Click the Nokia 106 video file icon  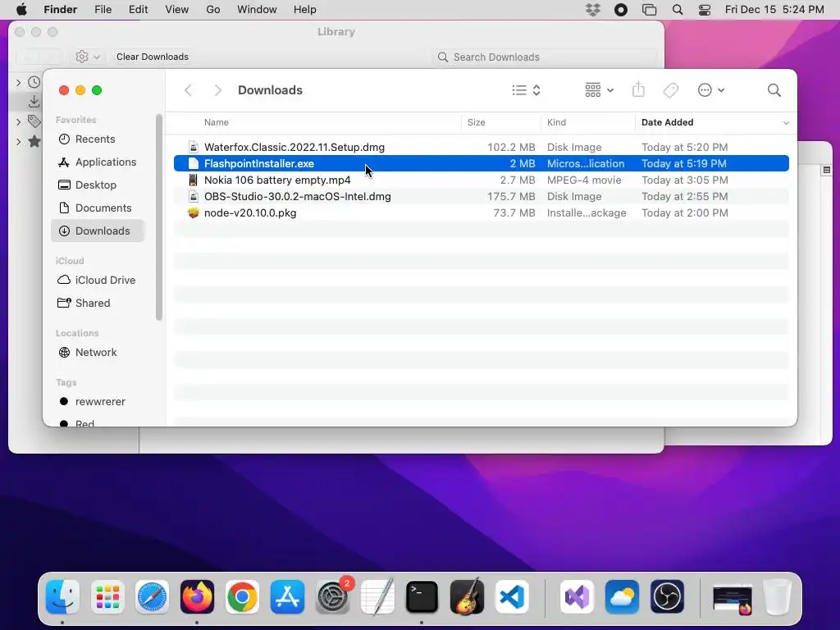(194, 180)
